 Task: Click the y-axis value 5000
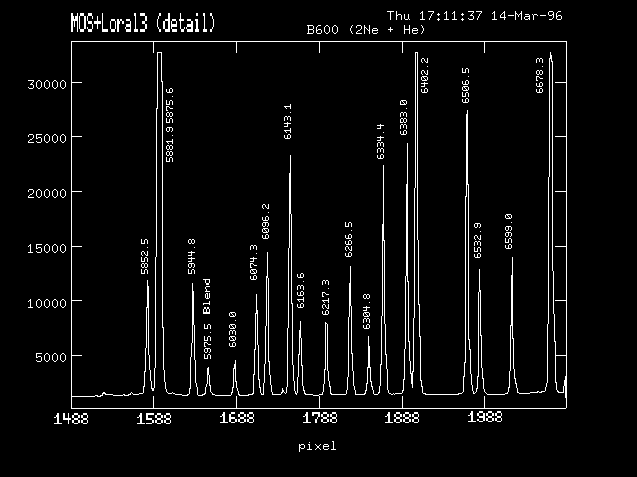point(51,358)
